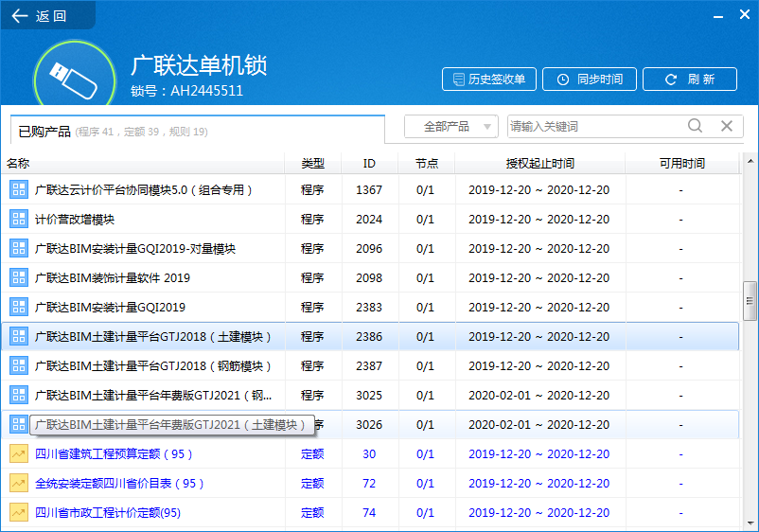The height and width of the screenshot is (532, 759).
Task: Click ID cell 3025
Action: [x=369, y=396]
